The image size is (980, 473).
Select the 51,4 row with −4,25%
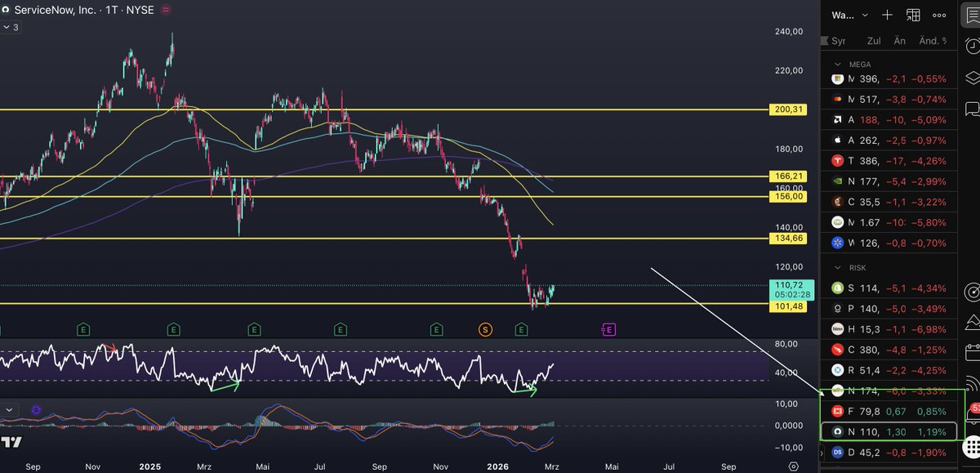click(x=891, y=369)
